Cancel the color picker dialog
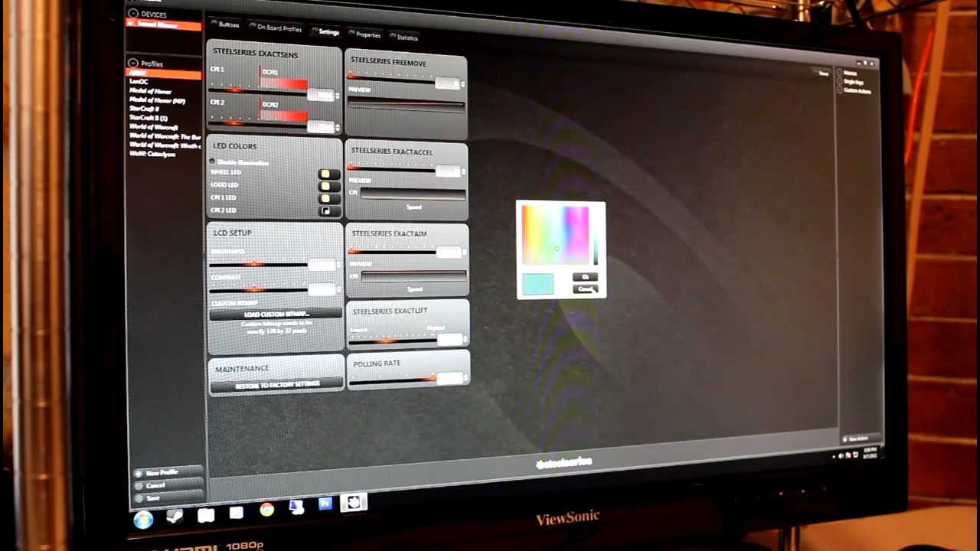Screen dimensions: 980x551 (585, 289)
